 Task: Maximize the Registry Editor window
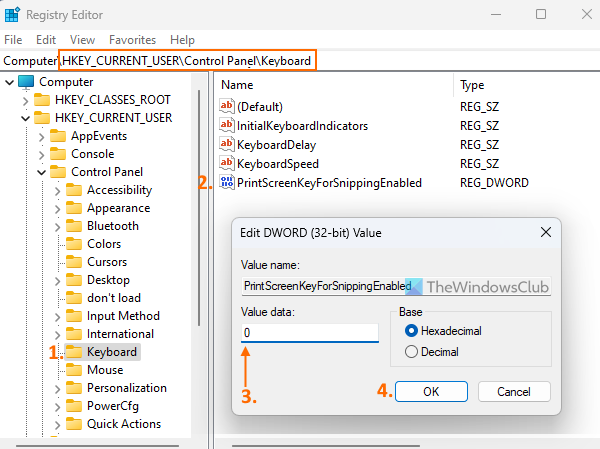pos(541,15)
